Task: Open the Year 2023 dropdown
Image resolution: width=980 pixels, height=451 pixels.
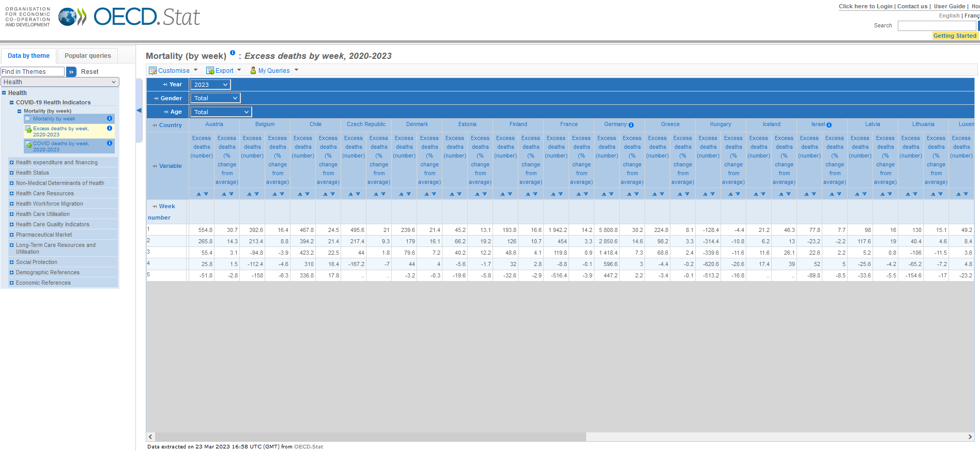Action: coord(210,85)
